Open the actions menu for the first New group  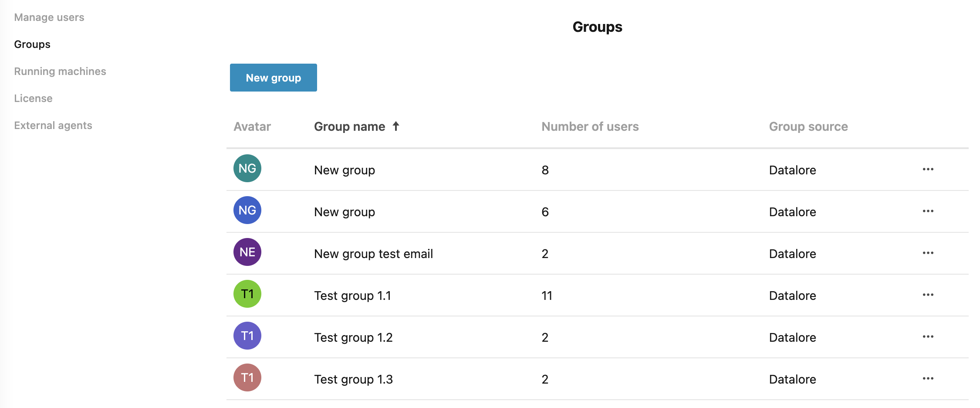928,170
